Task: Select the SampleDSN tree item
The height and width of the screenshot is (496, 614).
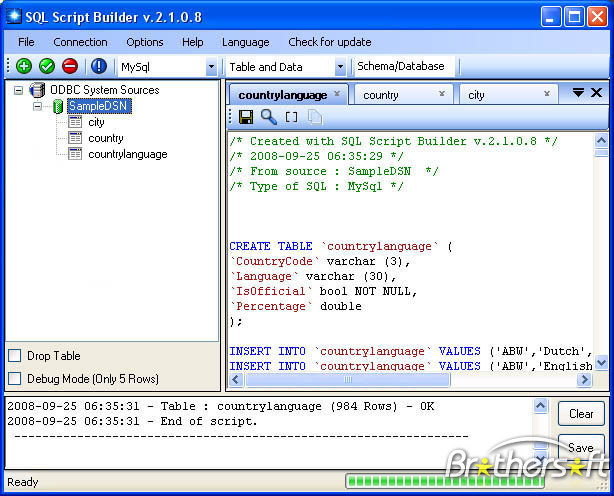Action: pyautogui.click(x=98, y=106)
